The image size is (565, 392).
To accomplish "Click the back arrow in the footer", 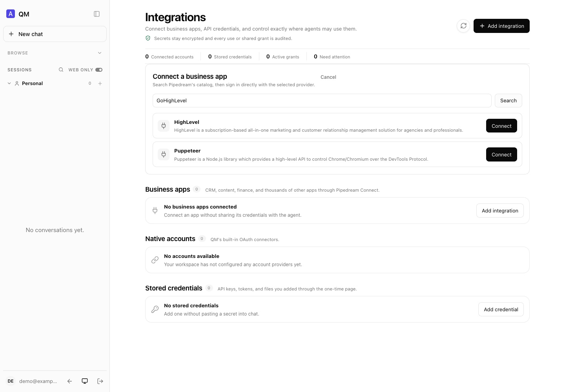I will (69, 381).
